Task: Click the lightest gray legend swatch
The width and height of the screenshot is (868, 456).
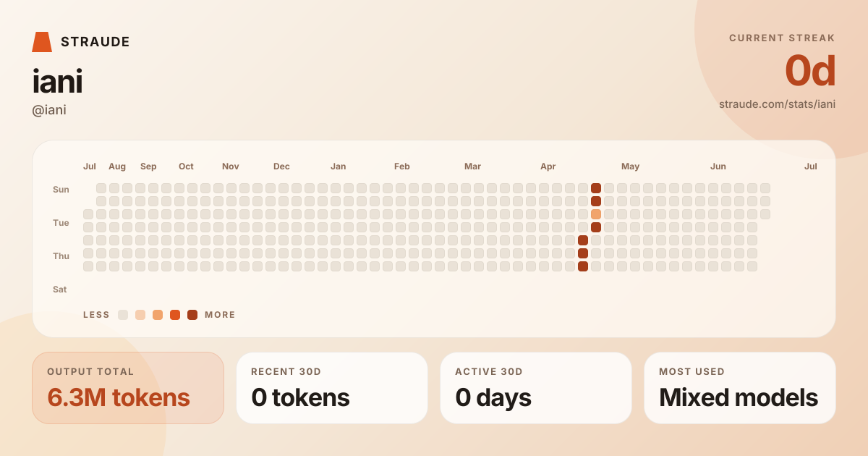Action: [x=123, y=315]
